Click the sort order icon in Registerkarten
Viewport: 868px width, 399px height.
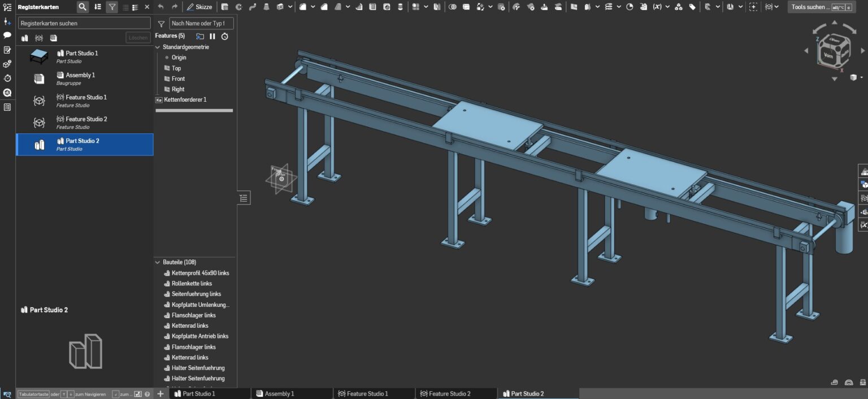(x=98, y=7)
